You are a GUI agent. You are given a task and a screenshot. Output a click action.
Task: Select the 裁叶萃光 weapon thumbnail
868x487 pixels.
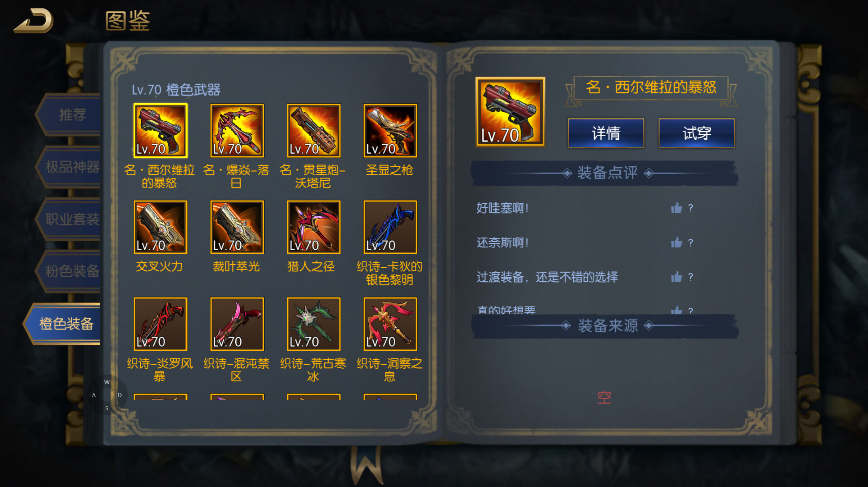pyautogui.click(x=237, y=227)
